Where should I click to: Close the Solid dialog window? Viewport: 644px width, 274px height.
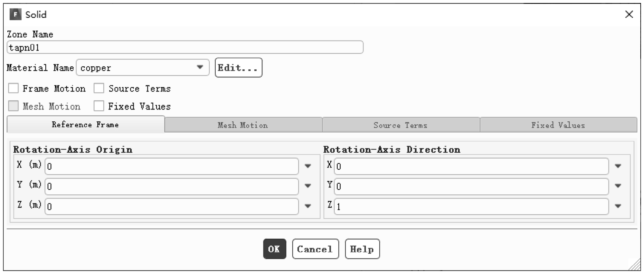coord(629,14)
